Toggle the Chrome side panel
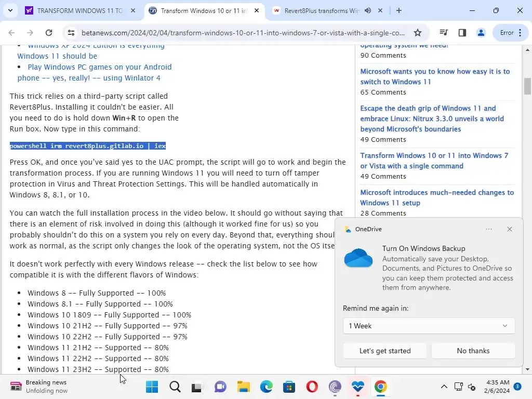The image size is (532, 399). [462, 33]
